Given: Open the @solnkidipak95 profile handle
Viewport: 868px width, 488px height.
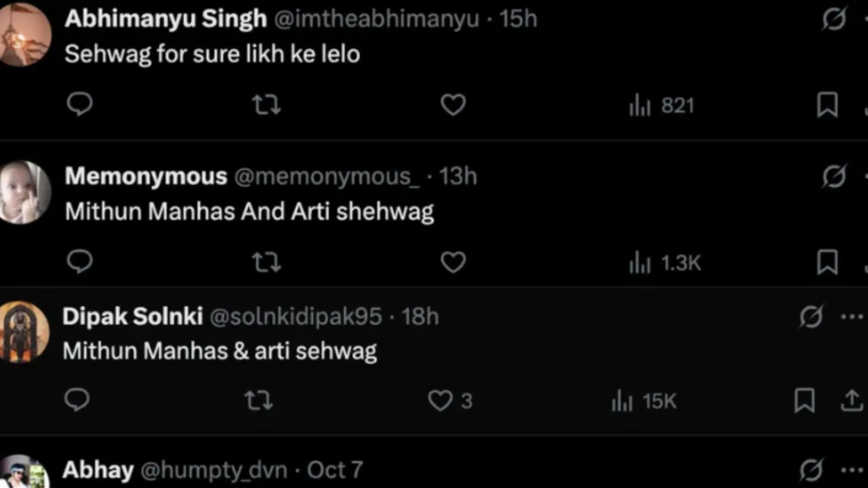Looking at the screenshot, I should (x=296, y=317).
